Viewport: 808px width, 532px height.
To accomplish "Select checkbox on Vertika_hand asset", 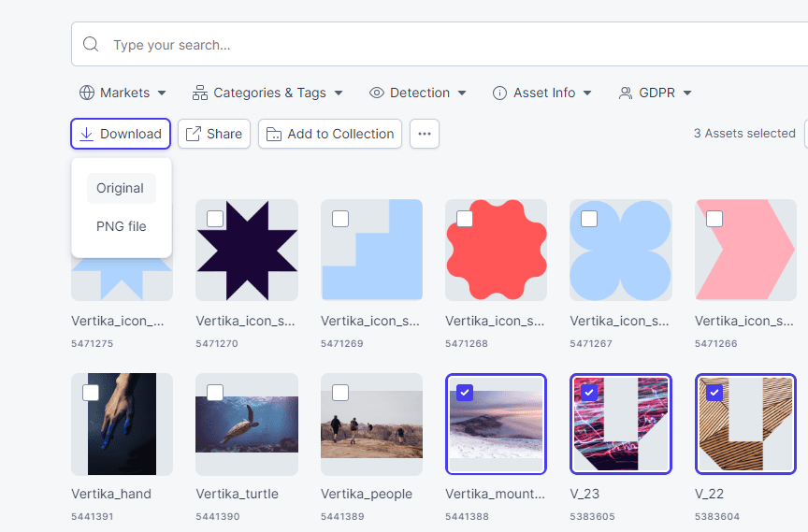I will [91, 393].
